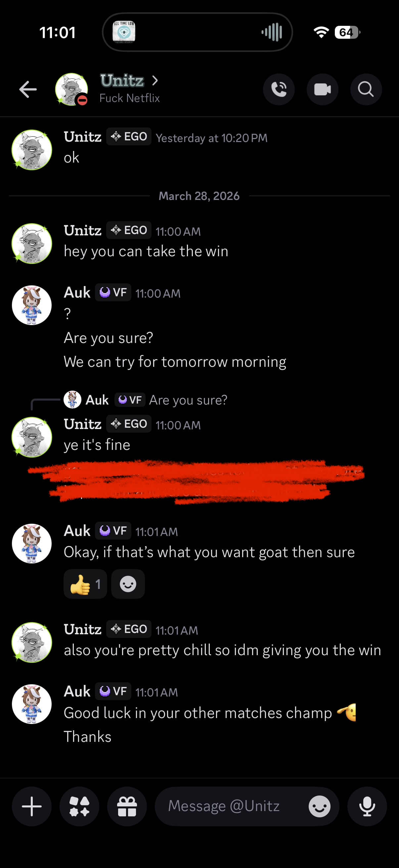Image resolution: width=399 pixels, height=868 pixels.
Task: Add a reaction with smiley button
Action: pos(128,584)
